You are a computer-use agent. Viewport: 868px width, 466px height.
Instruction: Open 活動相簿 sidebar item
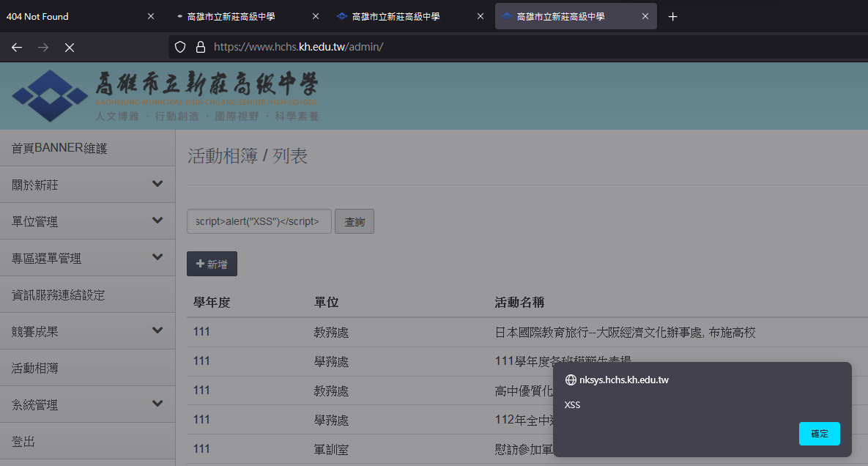[87, 368]
